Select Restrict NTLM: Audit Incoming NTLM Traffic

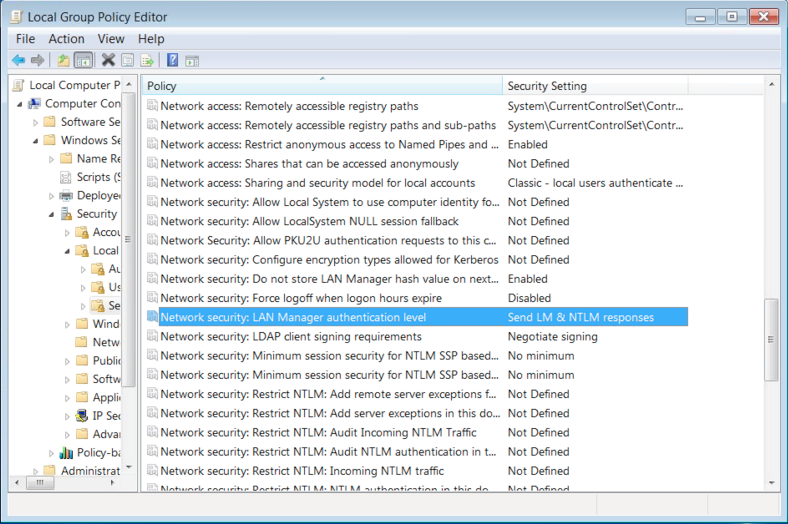tap(318, 432)
